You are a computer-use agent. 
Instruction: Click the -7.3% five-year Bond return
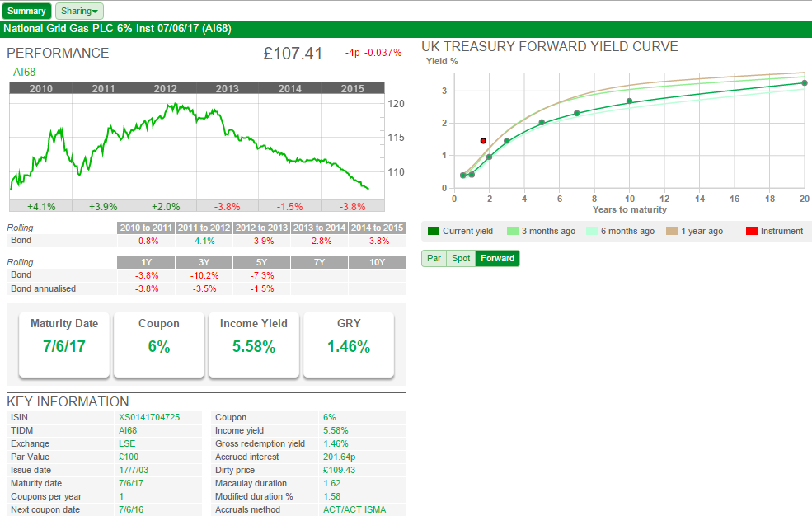262,276
